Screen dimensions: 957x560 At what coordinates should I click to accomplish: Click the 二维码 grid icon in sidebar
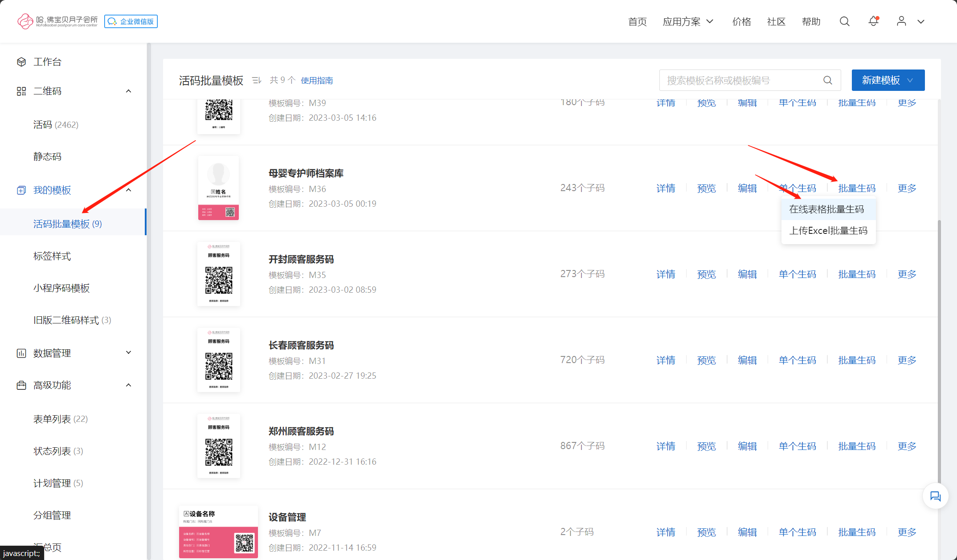[21, 91]
